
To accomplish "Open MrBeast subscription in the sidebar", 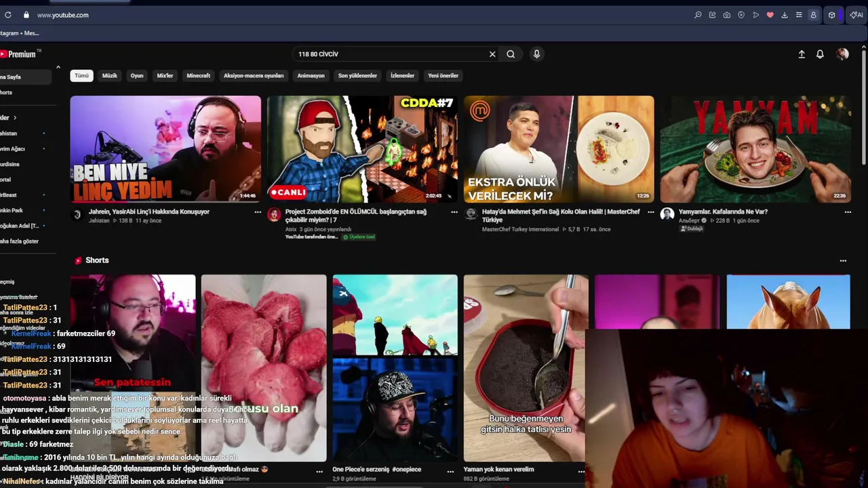I will 8,195.
